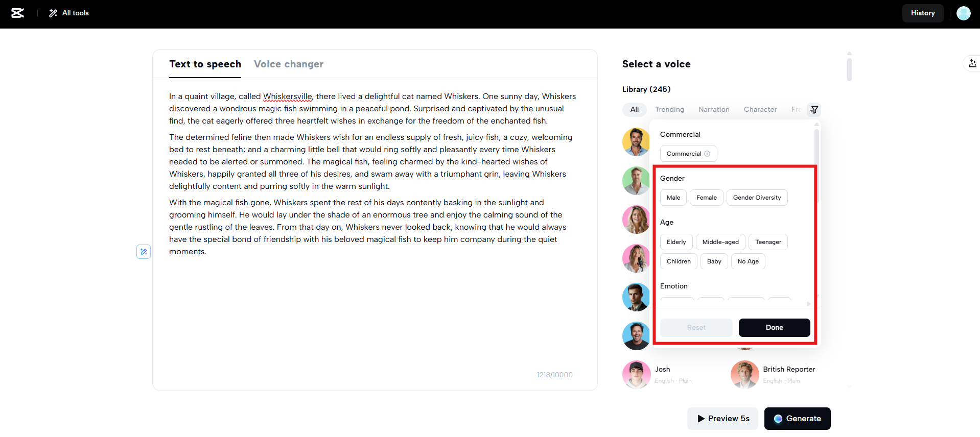The width and height of the screenshot is (980, 437).
Task: Enable the Elderly age filter
Action: [x=676, y=242]
